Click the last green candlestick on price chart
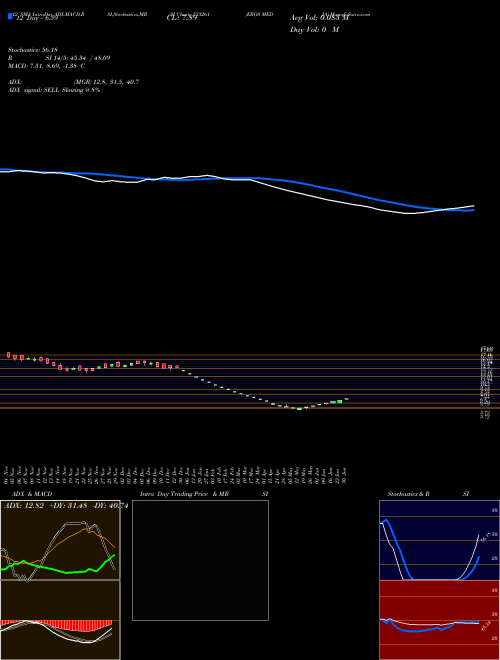500x660 pixels. (x=347, y=399)
